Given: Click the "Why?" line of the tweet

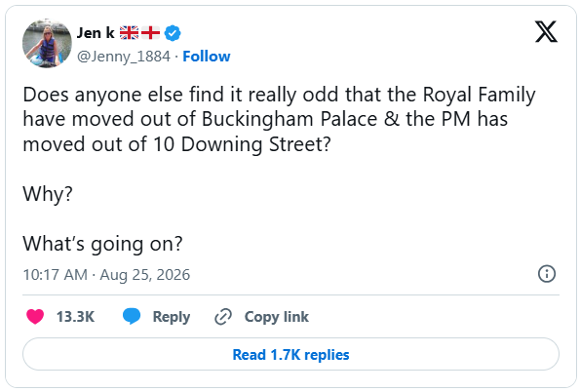Looking at the screenshot, I should click(x=48, y=194).
